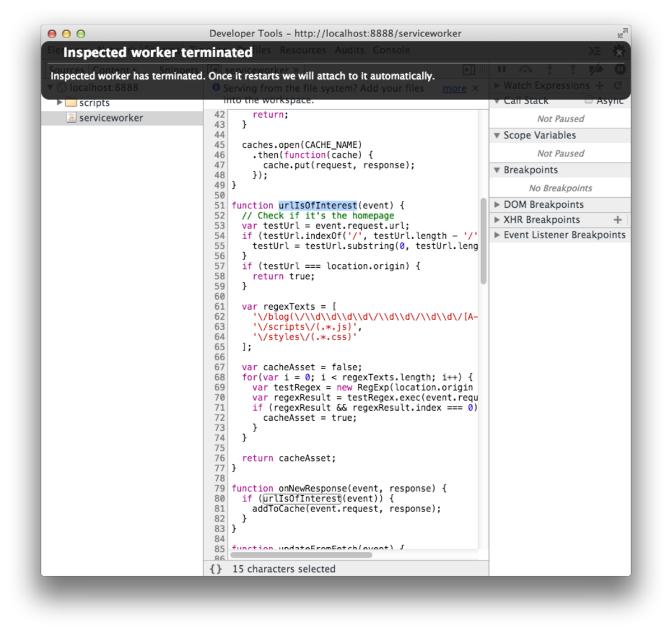The height and width of the screenshot is (633, 672).
Task: Expand the DOM Breakpoints section
Action: pyautogui.click(x=497, y=205)
